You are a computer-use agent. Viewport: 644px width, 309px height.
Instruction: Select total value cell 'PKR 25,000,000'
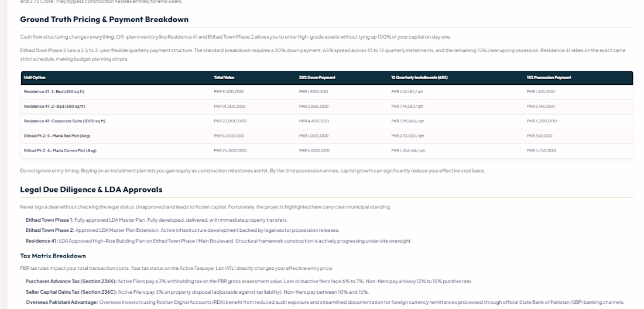(231, 150)
